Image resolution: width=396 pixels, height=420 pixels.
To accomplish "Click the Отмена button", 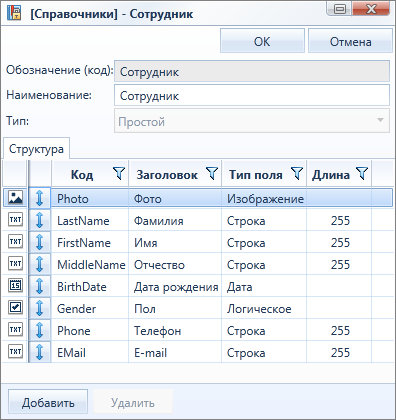I will tap(350, 41).
